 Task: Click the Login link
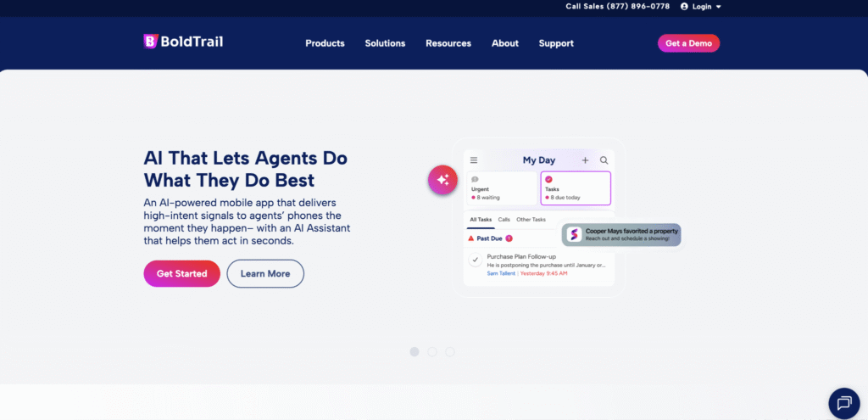click(x=701, y=7)
